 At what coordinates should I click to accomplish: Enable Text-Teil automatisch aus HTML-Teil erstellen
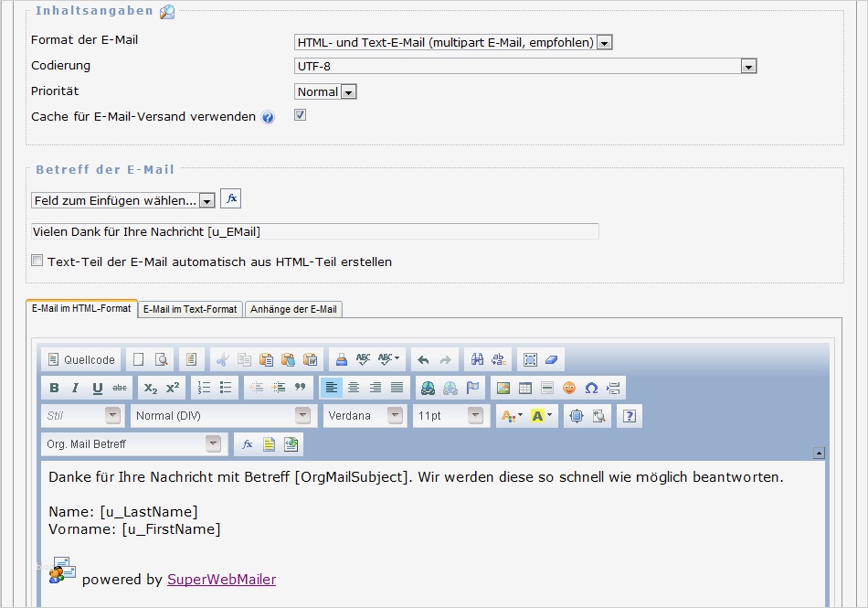tap(37, 261)
